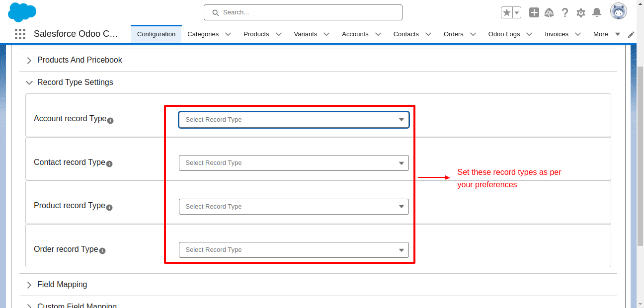Switch to the Odoo Logs tab
Image resolution: width=644 pixels, height=308 pixels.
504,34
